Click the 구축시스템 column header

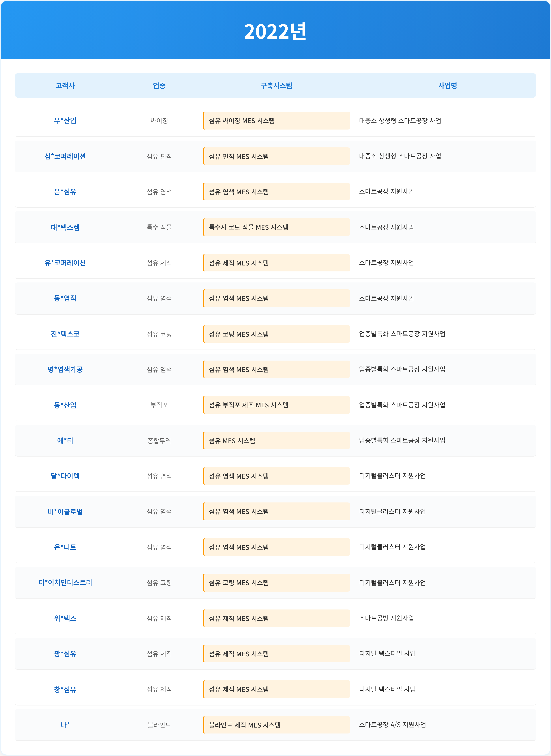(276, 85)
